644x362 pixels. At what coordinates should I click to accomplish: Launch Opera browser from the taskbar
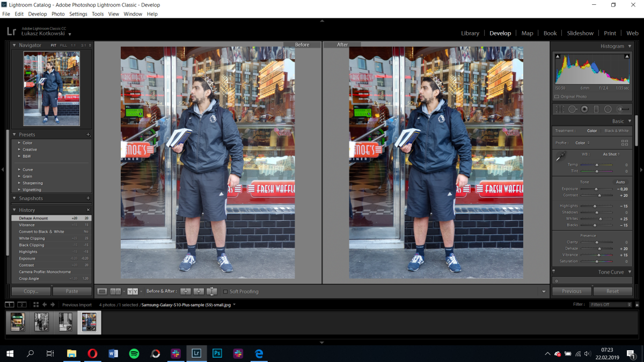pos(92,353)
